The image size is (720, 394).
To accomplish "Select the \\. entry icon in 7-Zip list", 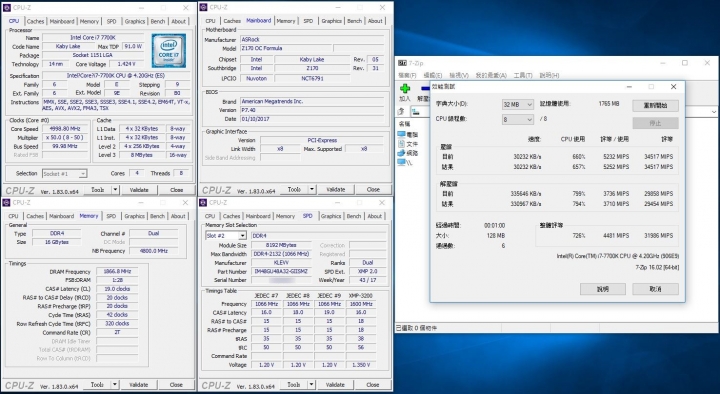I will [x=402, y=162].
